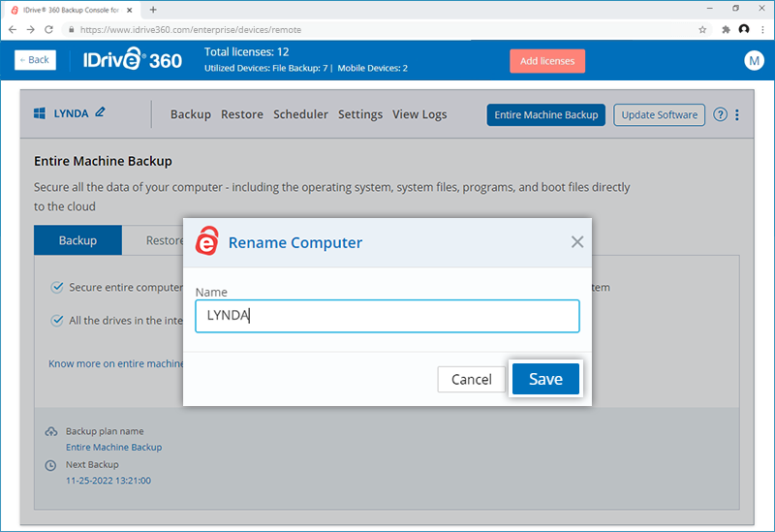Screen dimensions: 775x532
Task: Click the Entire Machine Backup heading
Action: (x=103, y=161)
